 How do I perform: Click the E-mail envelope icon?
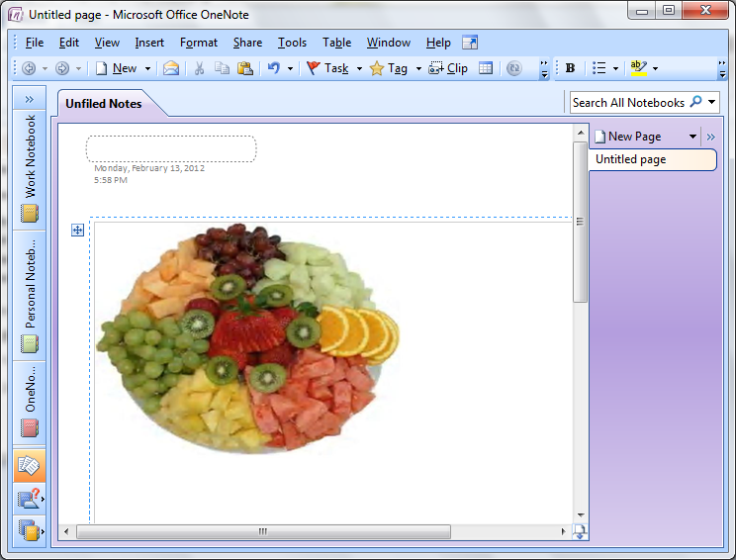[171, 68]
